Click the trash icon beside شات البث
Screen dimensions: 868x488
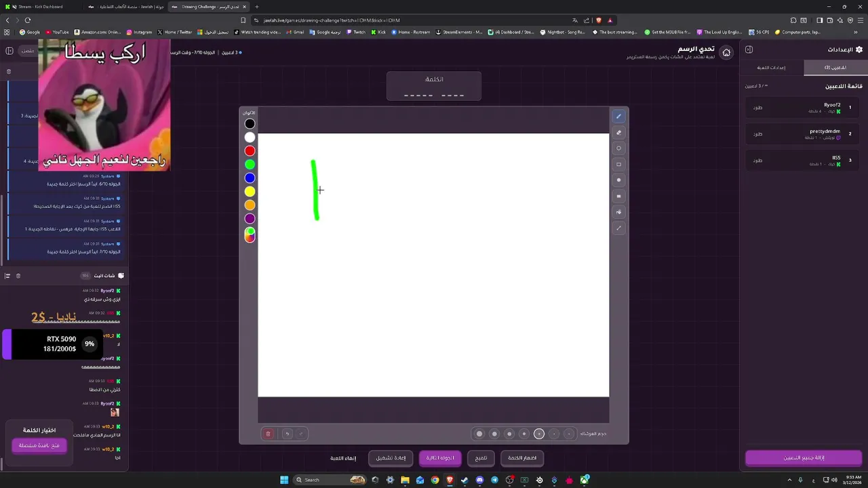18,276
